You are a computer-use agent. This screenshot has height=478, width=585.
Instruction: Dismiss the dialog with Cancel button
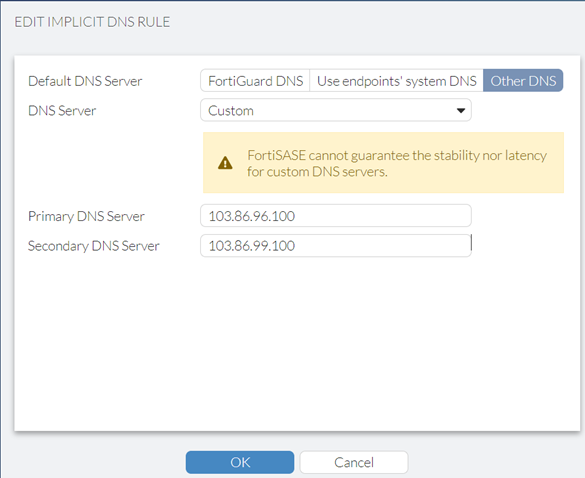tap(354, 462)
